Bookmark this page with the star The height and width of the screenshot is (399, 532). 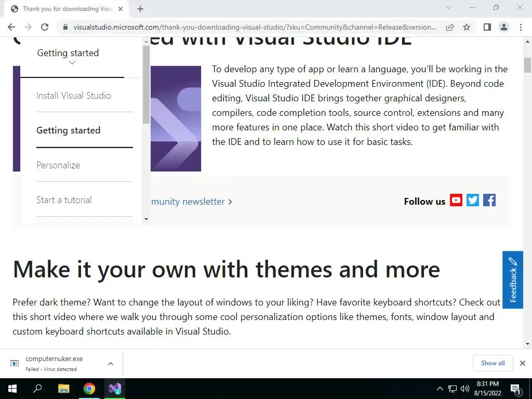pyautogui.click(x=467, y=27)
